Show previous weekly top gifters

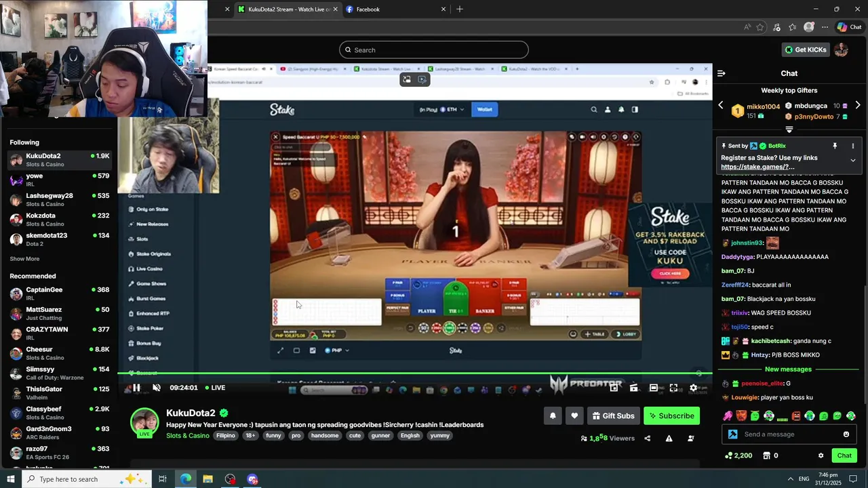[721, 106]
